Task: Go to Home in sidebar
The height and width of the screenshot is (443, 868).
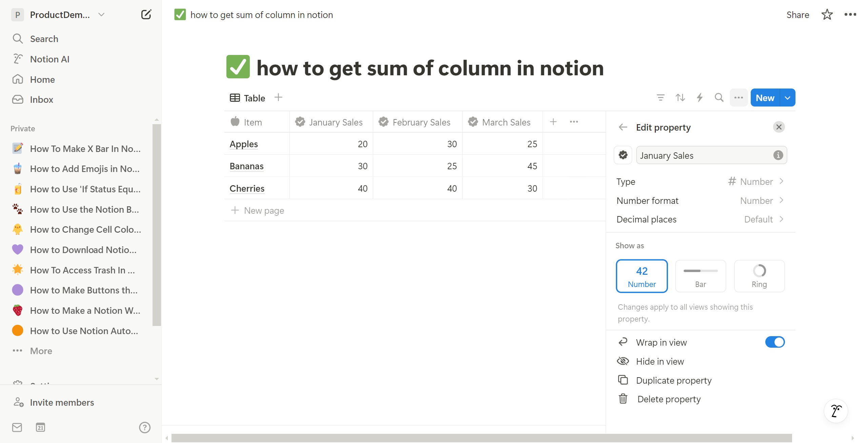Action: (42, 79)
